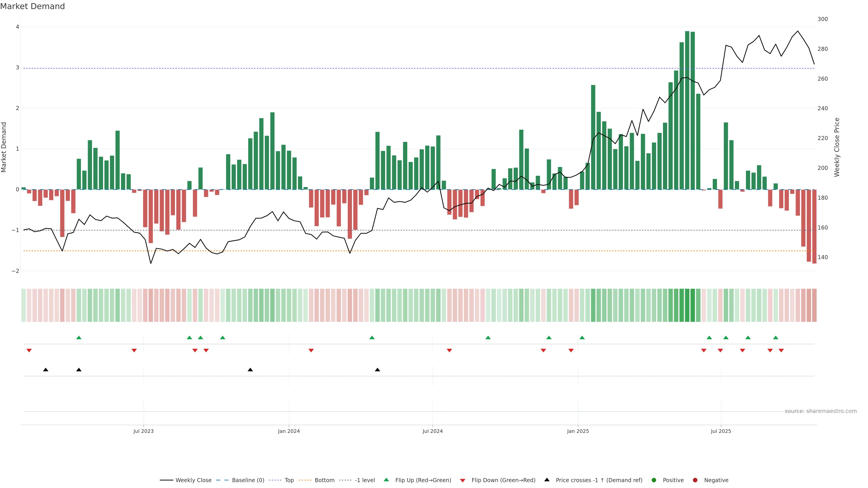868x488 pixels.
Task: Click the first green flip-up marker
Action: (79, 338)
